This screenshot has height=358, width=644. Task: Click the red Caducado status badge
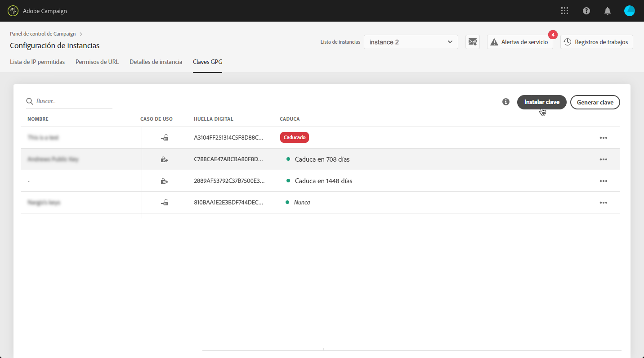(295, 137)
